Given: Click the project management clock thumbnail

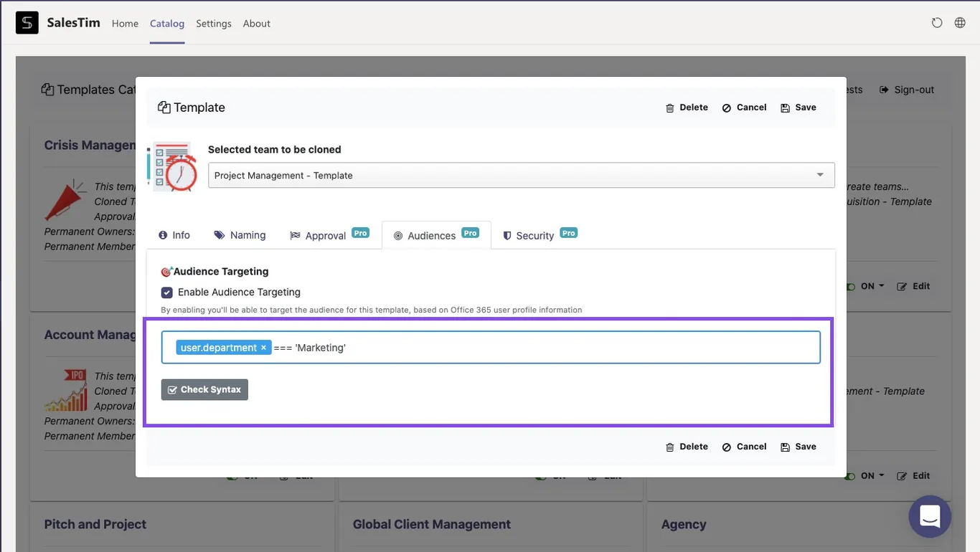Looking at the screenshot, I should coord(173,166).
